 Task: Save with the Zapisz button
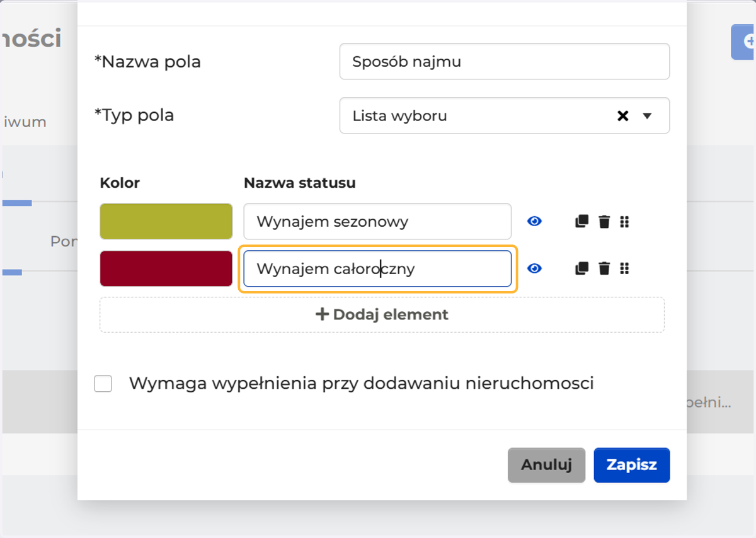(631, 465)
